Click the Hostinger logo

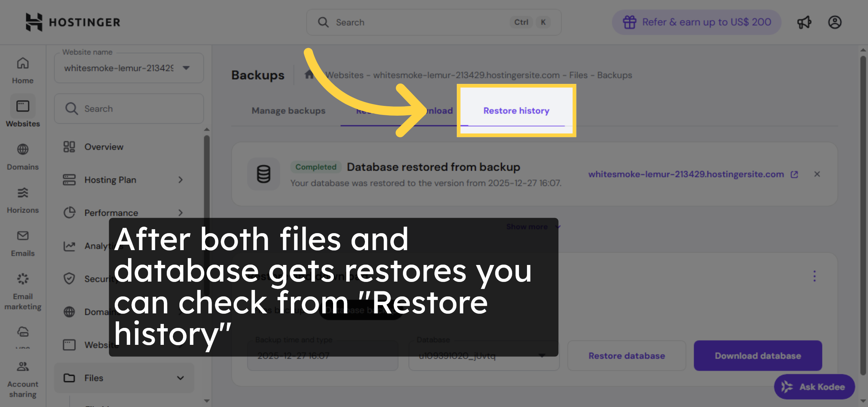(x=72, y=22)
